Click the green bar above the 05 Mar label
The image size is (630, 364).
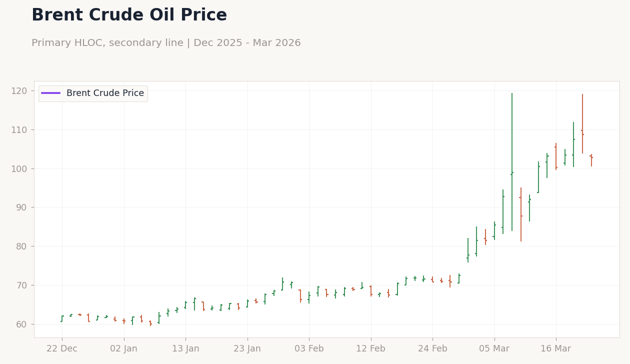coord(494,231)
